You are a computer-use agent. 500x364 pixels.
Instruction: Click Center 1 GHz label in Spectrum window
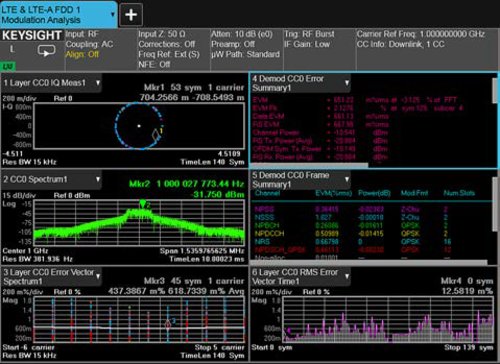25,251
